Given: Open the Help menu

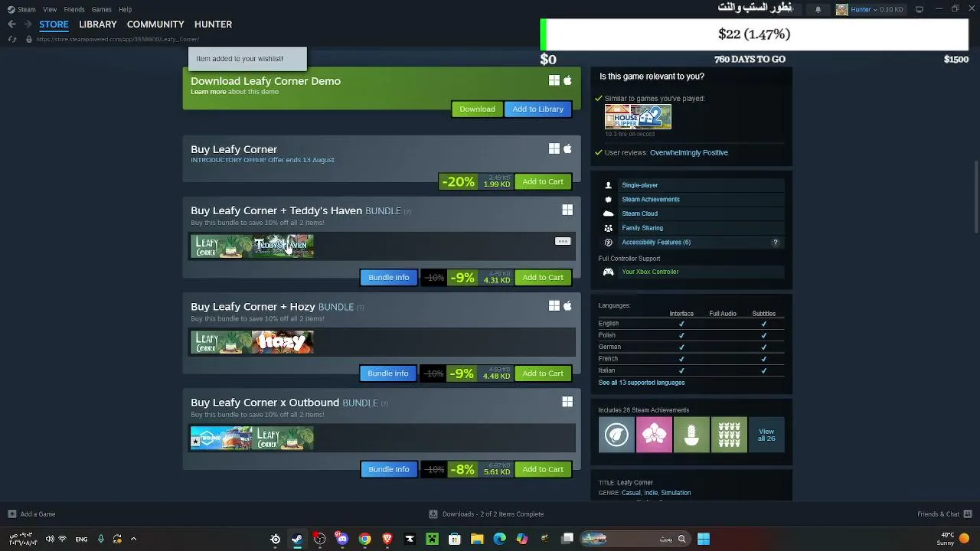Looking at the screenshot, I should coord(125,9).
